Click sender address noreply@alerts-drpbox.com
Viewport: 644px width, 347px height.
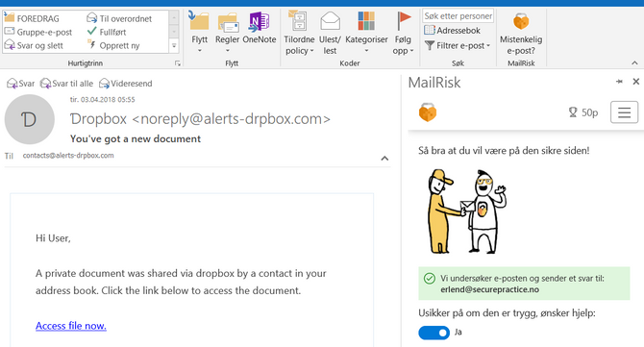(231, 118)
